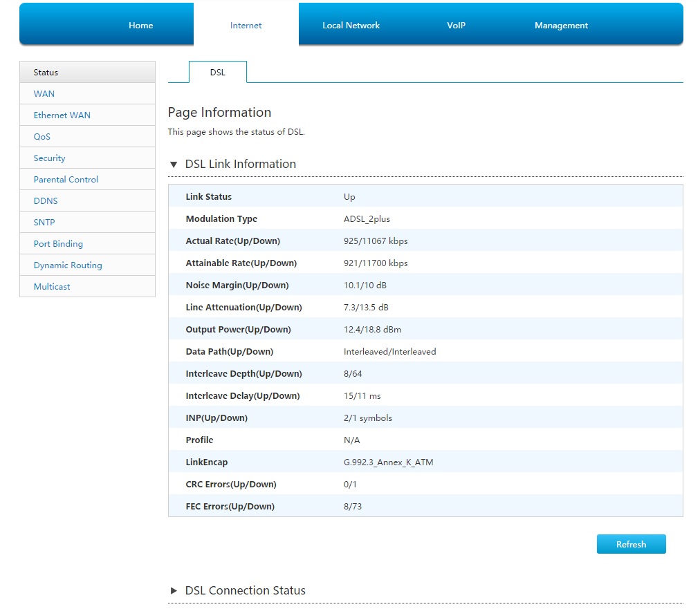Image resolution: width=700 pixels, height=609 pixels.
Task: Navigate to Ethernet WAN page
Action: click(x=62, y=115)
